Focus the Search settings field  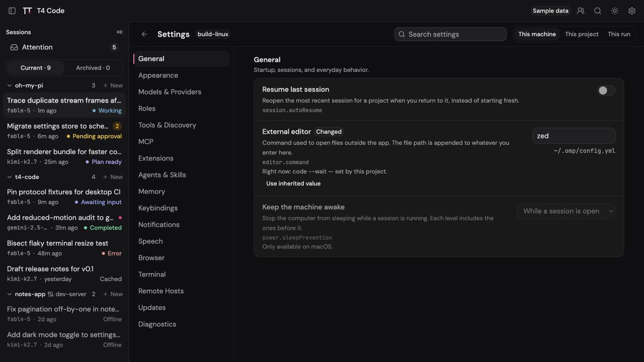point(450,34)
